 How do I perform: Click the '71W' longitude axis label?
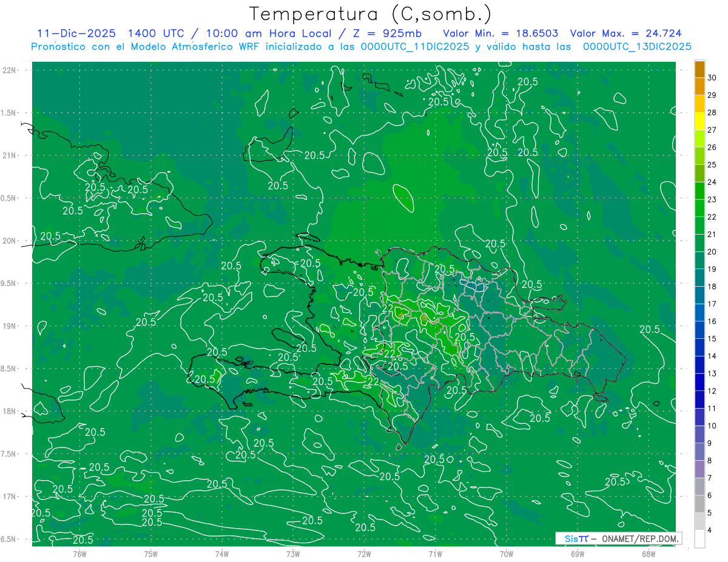click(435, 554)
